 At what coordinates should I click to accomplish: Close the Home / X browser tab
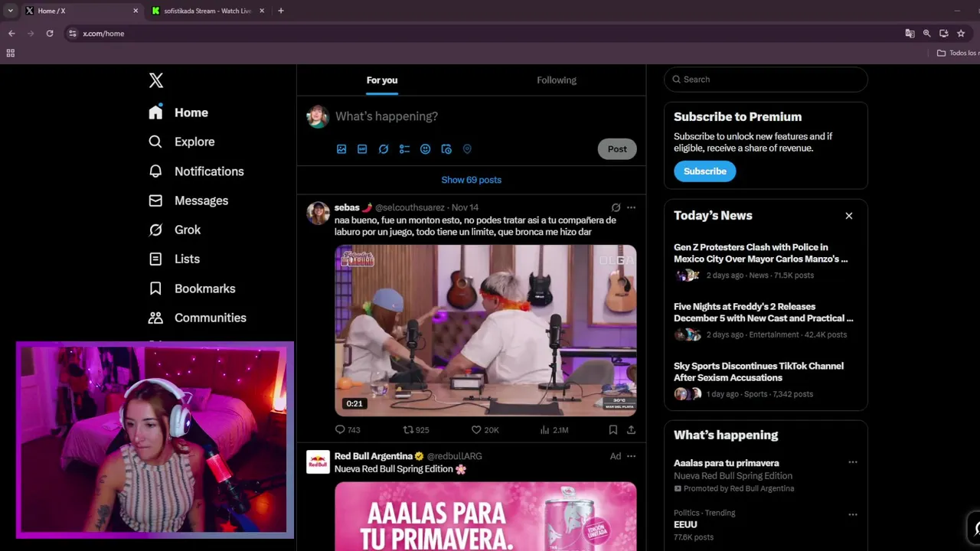click(x=136, y=11)
